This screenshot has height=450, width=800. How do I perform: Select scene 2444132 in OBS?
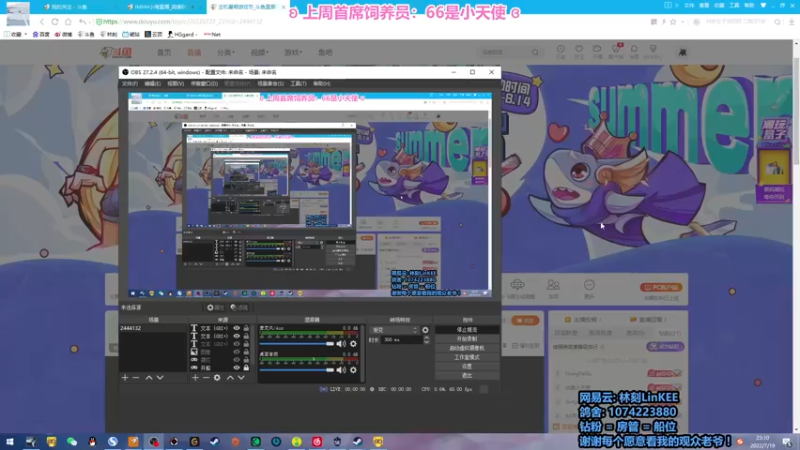click(x=153, y=328)
